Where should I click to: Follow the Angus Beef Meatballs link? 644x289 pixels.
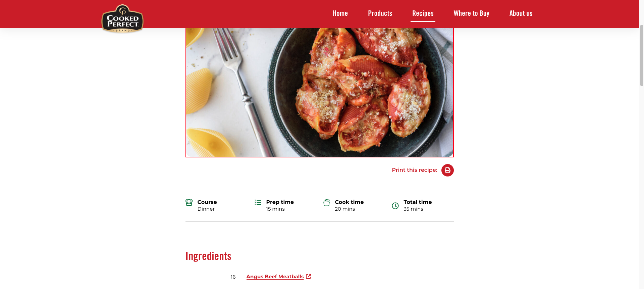[x=275, y=277]
